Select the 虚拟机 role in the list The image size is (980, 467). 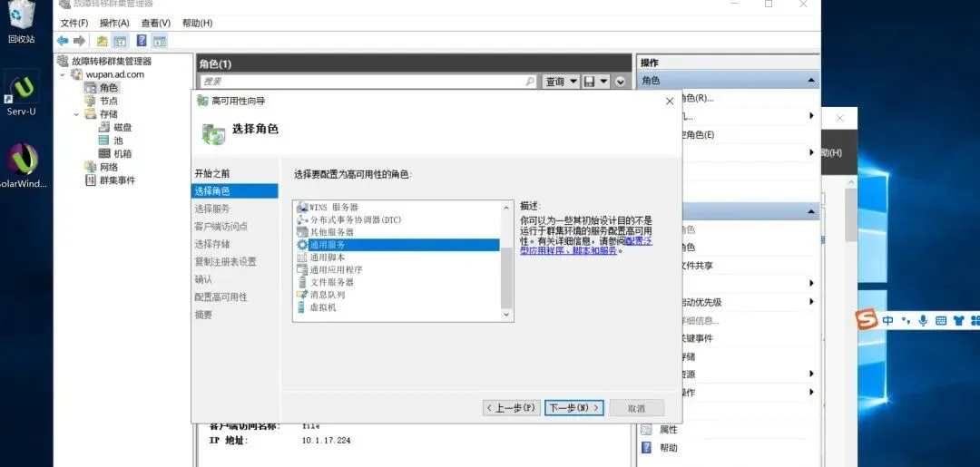(323, 307)
